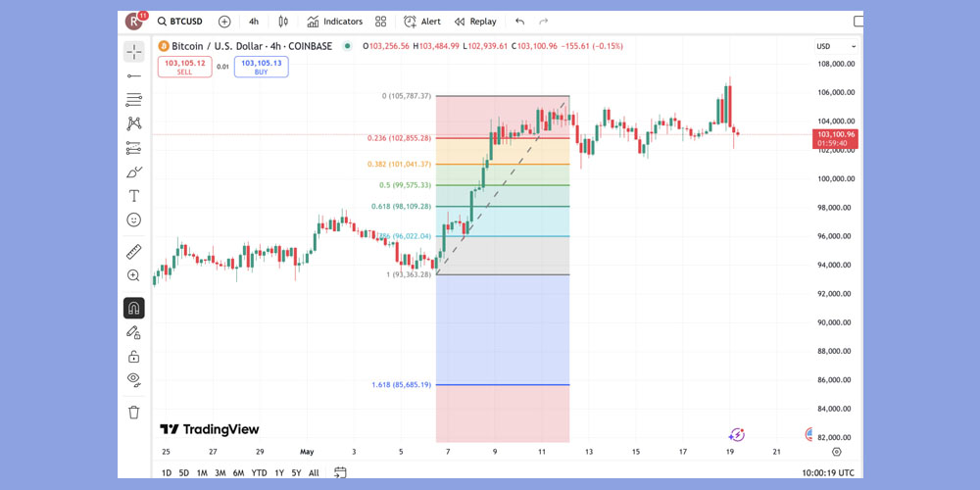The image size is (980, 490).
Task: Select the text annotation tool
Action: tap(134, 196)
